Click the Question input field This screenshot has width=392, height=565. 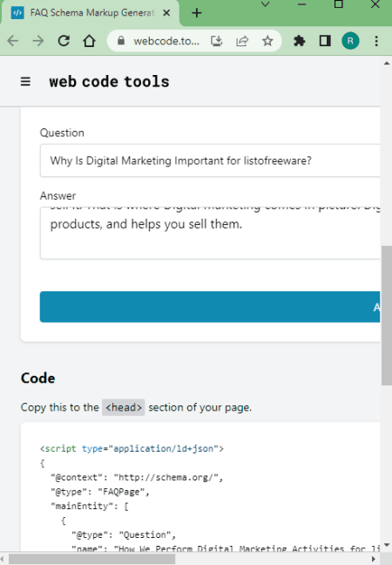210,160
